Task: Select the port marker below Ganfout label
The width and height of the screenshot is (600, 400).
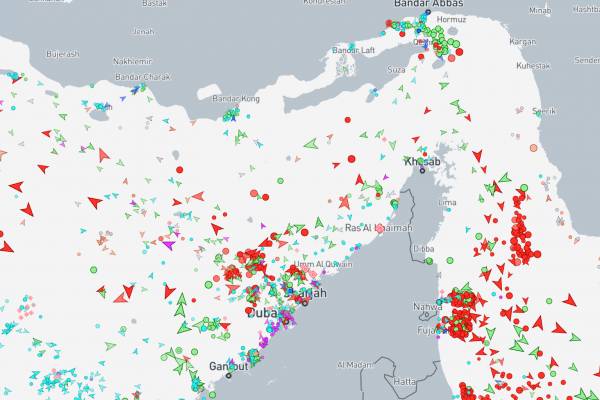Action: 229,376
